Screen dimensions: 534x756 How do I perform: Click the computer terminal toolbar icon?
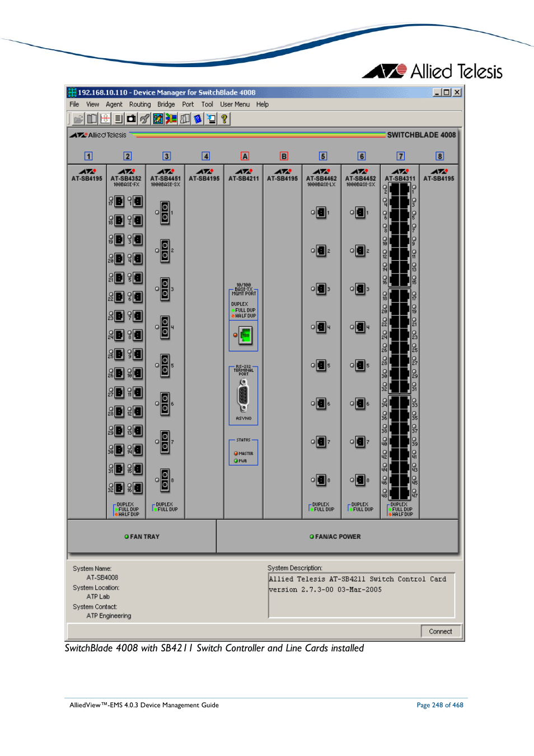pyautogui.click(x=211, y=119)
